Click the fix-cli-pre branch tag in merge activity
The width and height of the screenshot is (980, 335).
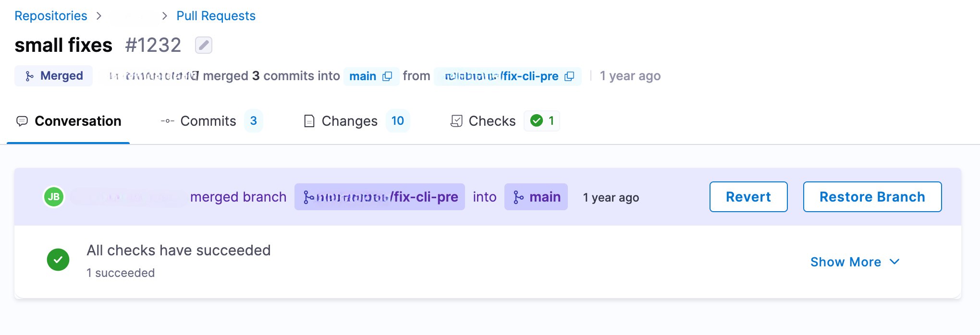(x=380, y=197)
